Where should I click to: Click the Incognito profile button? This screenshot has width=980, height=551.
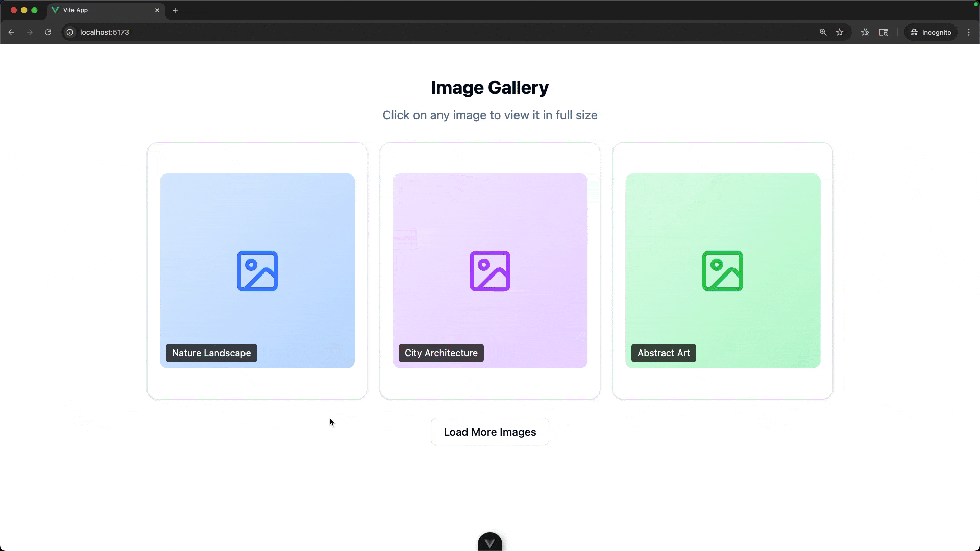[x=931, y=32]
